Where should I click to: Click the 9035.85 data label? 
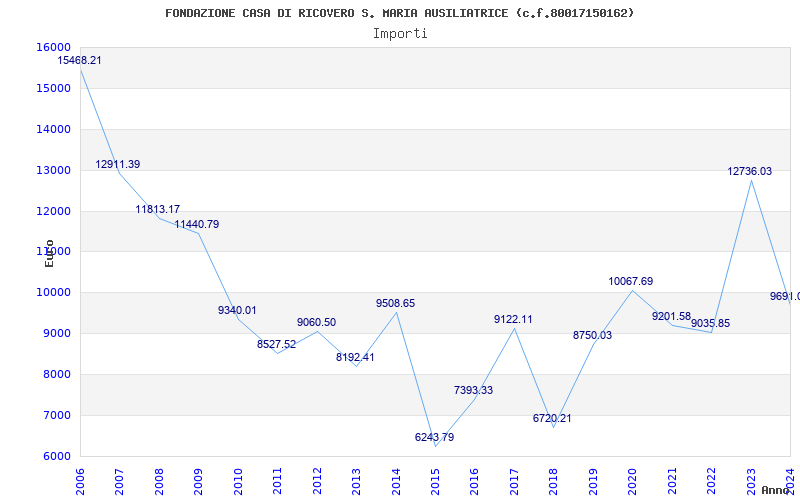(711, 323)
